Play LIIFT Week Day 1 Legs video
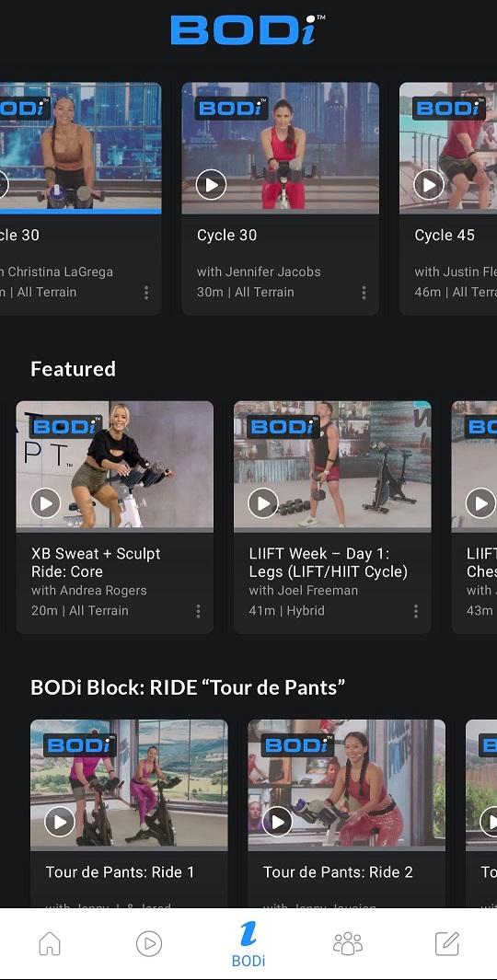Image resolution: width=497 pixels, height=980 pixels. click(x=263, y=503)
